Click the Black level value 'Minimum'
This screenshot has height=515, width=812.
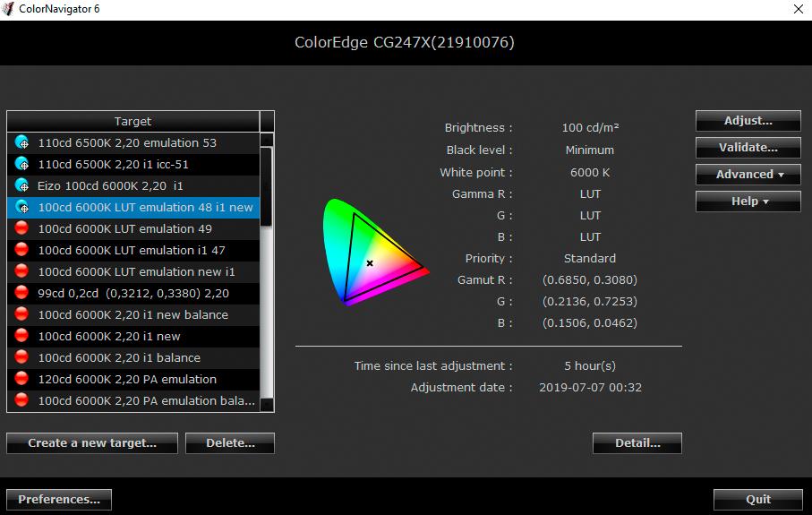click(x=590, y=150)
